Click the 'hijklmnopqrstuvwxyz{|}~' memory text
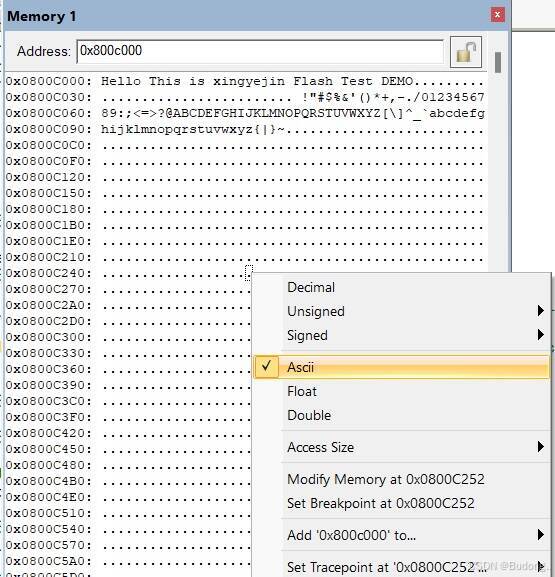 (x=192, y=130)
